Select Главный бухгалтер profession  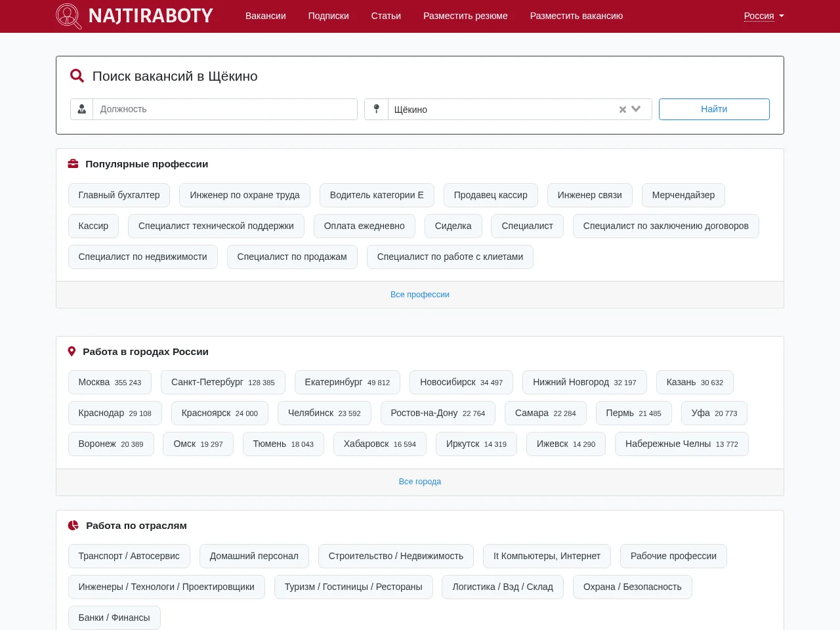point(119,195)
